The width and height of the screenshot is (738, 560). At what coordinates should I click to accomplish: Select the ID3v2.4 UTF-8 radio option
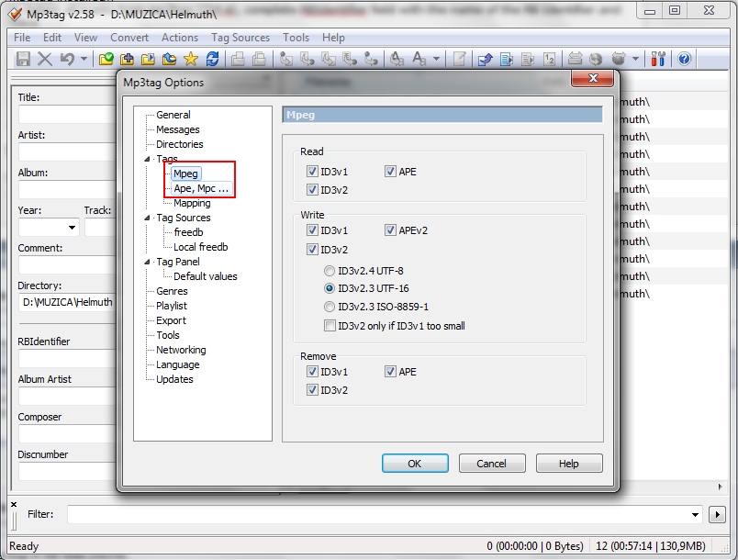tap(330, 271)
